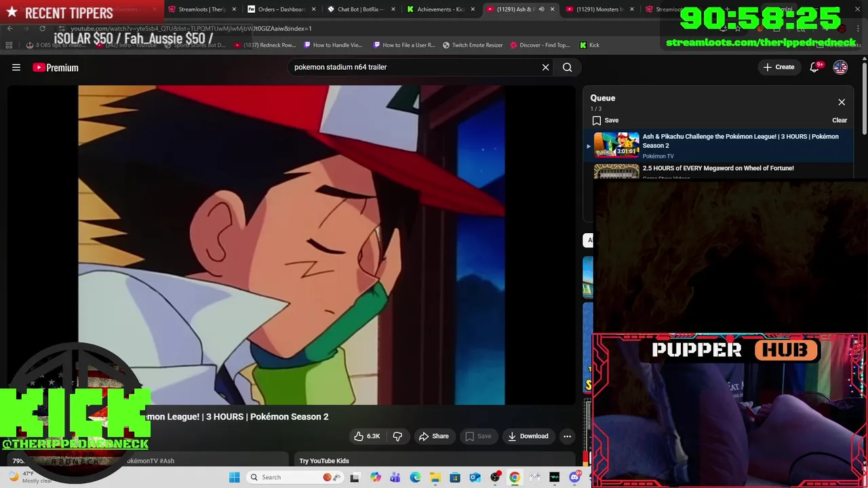Click the browser address bar URL
The width and height of the screenshot is (868, 488).
[x=191, y=28]
